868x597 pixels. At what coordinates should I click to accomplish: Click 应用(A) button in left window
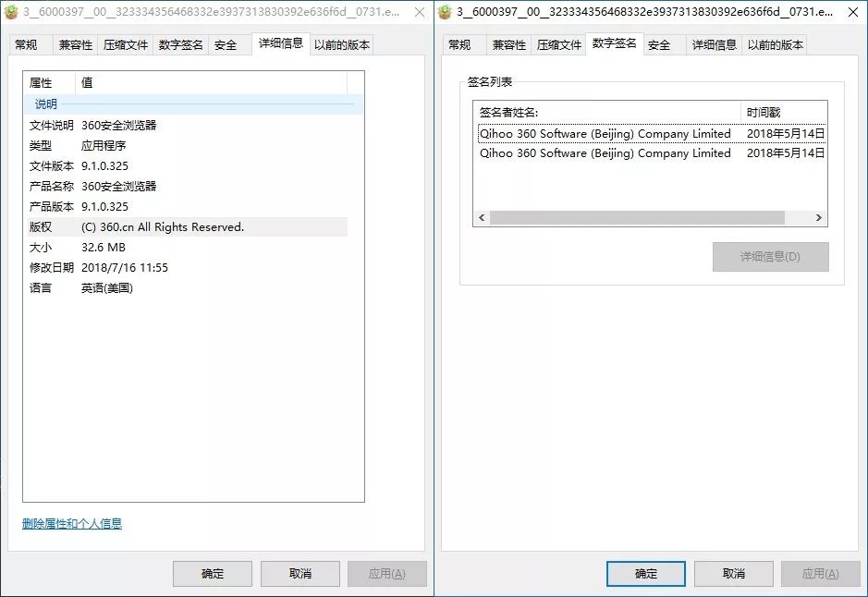(x=387, y=574)
